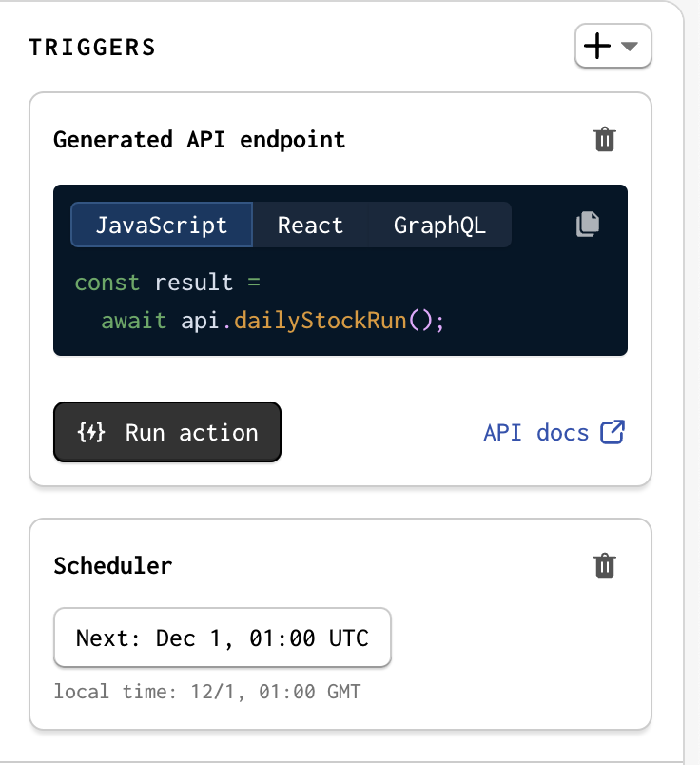Screen dimensions: 700x765
Task: Open the JavaScript tab
Action: [x=161, y=225]
